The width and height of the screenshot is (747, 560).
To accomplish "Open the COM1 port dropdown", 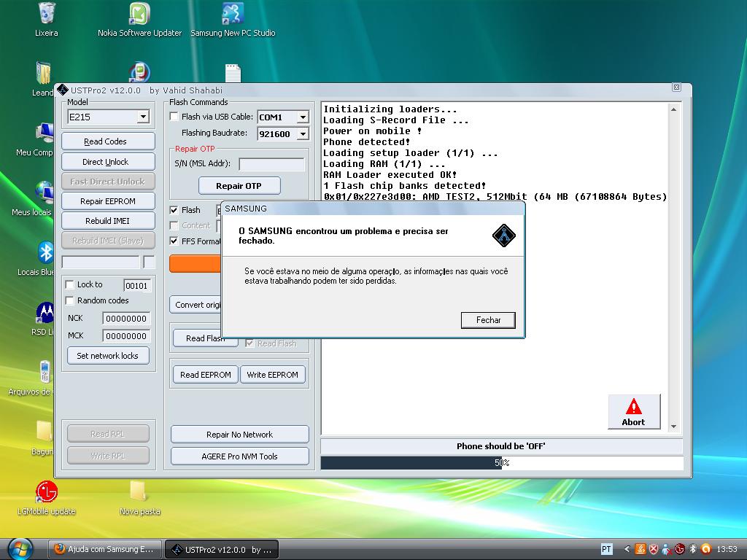I will (303, 117).
